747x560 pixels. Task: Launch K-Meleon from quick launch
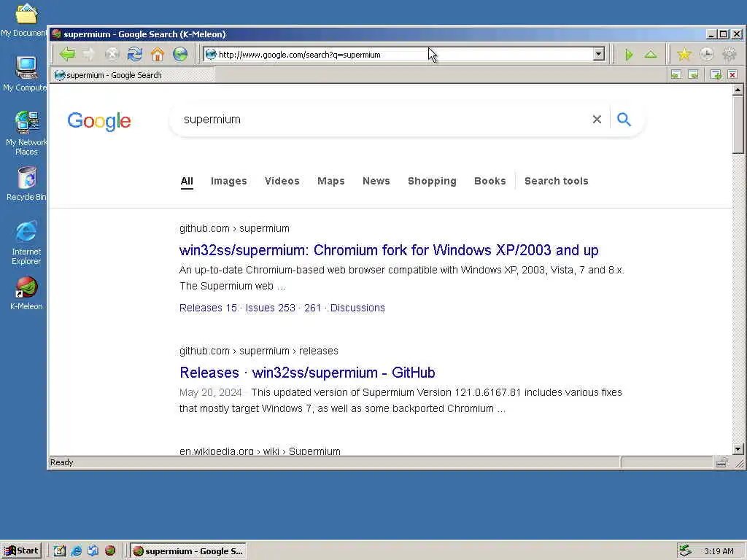coord(110,551)
